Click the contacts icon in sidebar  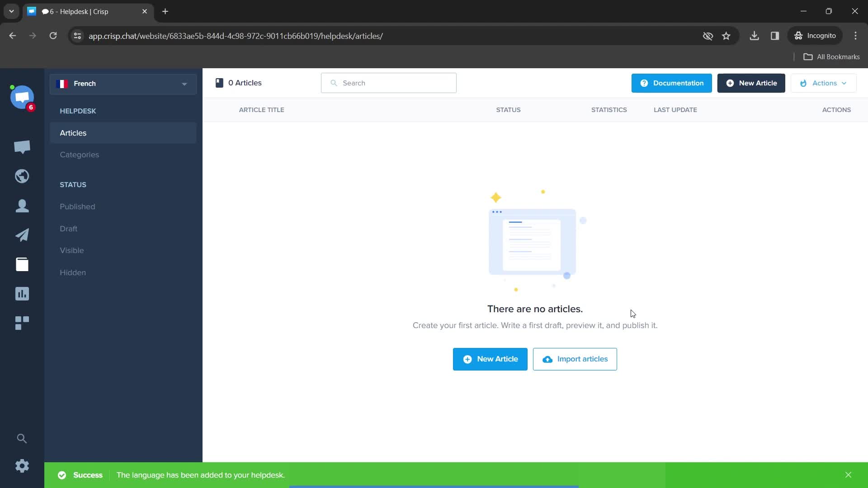coord(22,206)
